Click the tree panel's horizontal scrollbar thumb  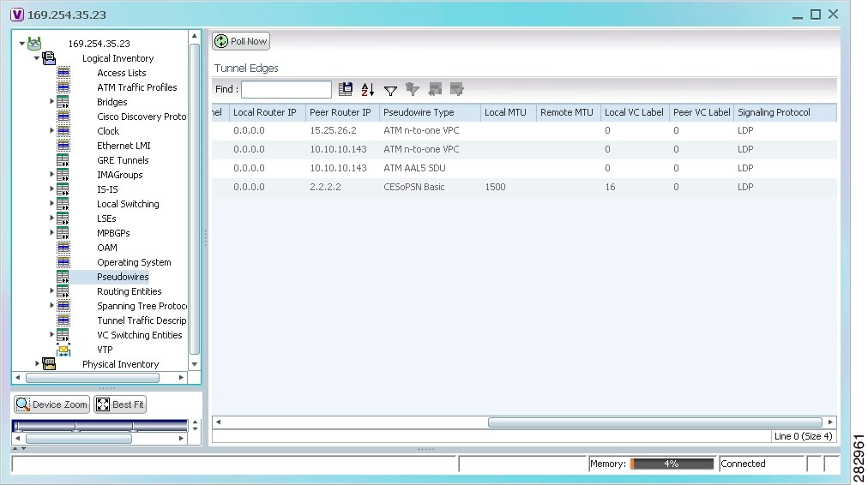[x=93, y=378]
